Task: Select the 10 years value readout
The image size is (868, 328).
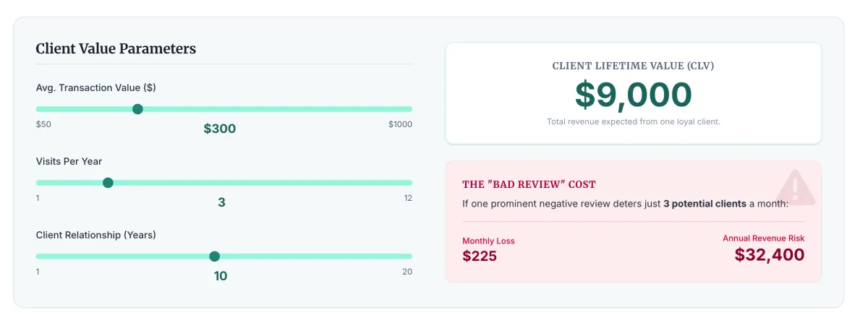Action: (221, 276)
